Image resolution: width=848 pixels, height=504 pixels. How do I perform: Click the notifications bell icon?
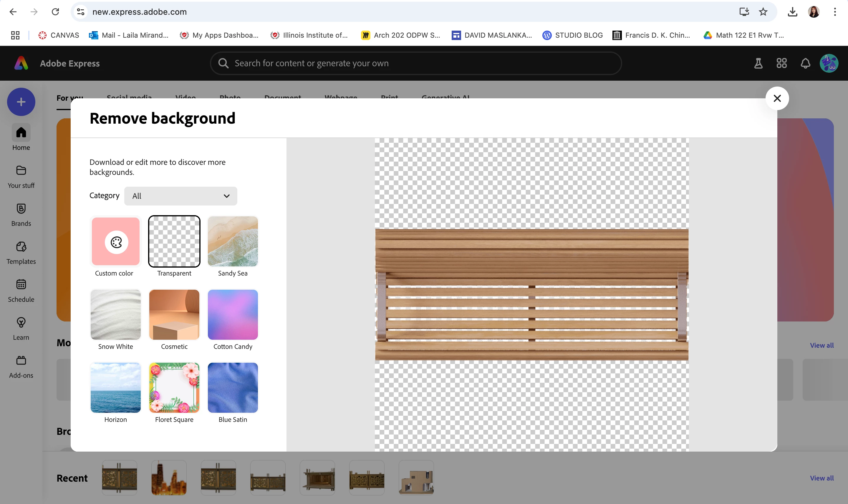pyautogui.click(x=805, y=64)
